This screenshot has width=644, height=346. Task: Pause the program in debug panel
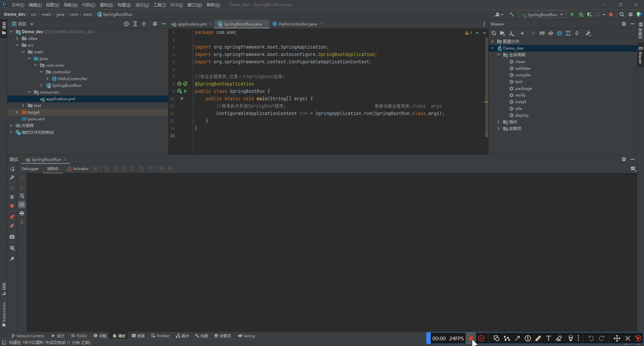12,197
